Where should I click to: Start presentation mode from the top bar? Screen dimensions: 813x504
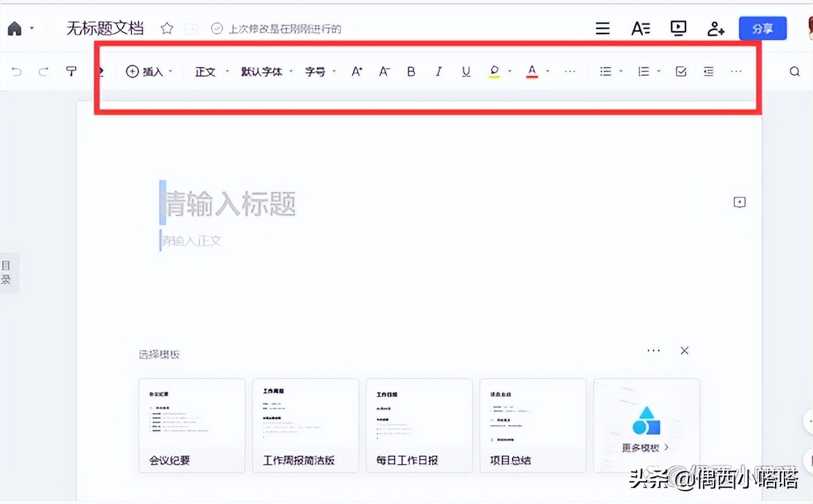point(678,28)
